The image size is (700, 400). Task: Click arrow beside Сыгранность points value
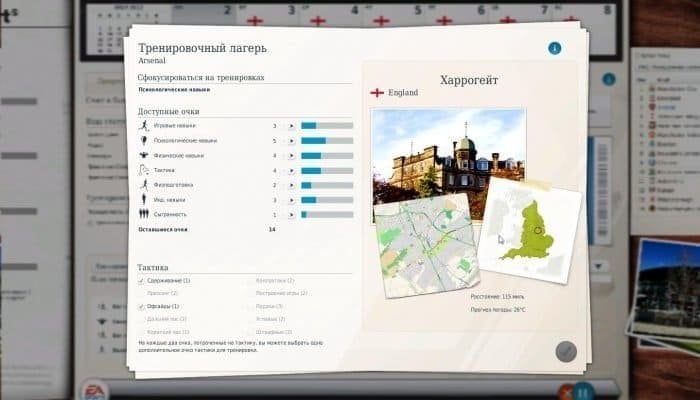(291, 214)
